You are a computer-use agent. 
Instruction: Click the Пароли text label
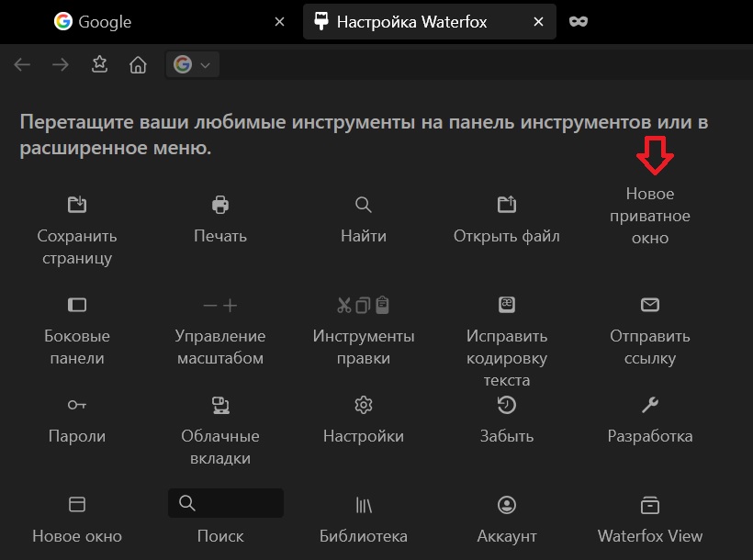pos(77,436)
